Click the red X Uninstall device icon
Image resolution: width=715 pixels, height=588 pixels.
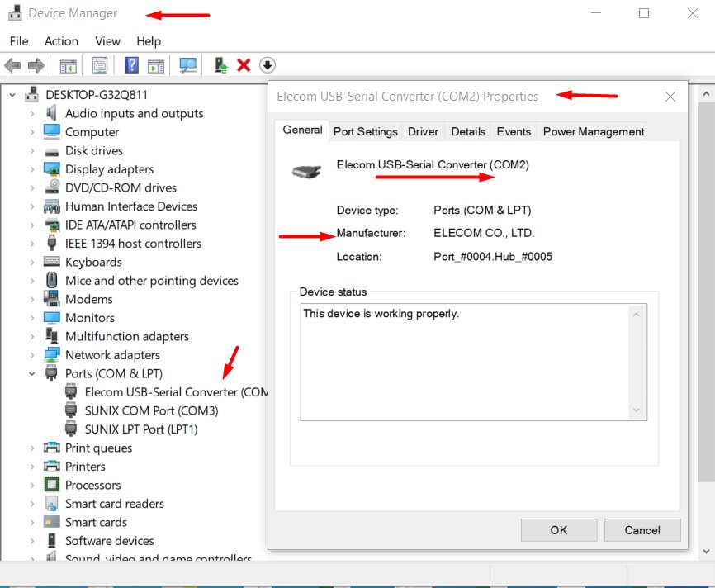coord(244,65)
